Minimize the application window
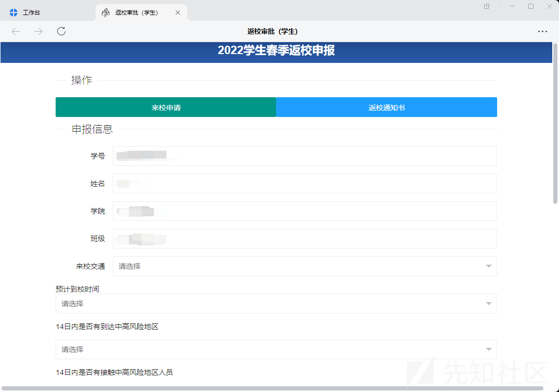This screenshot has width=559, height=392. pos(512,6)
